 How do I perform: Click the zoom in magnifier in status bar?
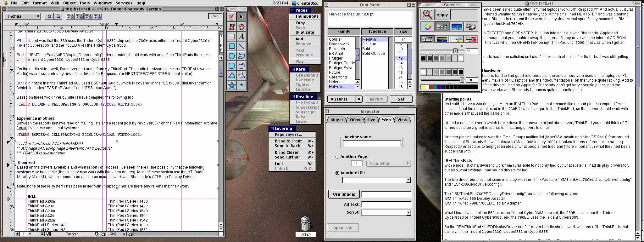pyautogui.click(x=130, y=234)
